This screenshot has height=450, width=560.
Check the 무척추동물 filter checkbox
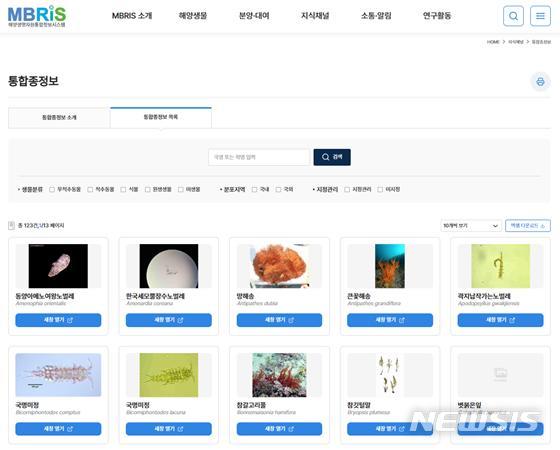click(x=52, y=189)
